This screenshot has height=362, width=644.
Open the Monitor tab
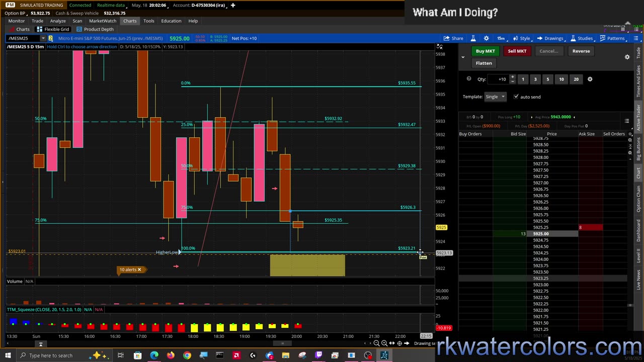(x=17, y=21)
